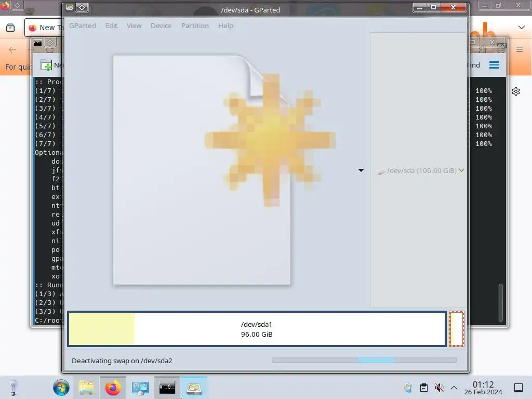Viewport: 532px width, 399px height.
Task: Click the muted volume tray icon
Action: 439,388
